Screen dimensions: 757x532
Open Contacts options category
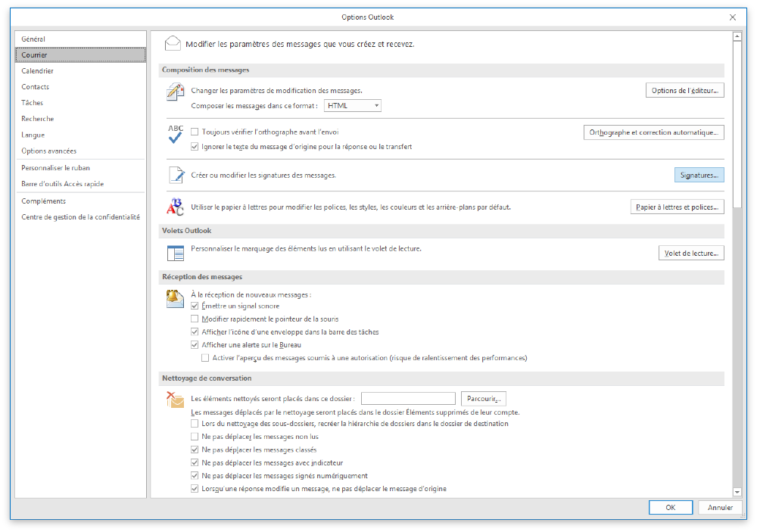(81, 87)
